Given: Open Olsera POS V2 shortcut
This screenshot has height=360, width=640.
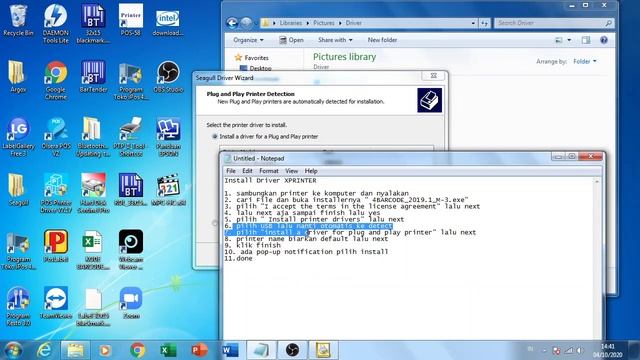Looking at the screenshot, I should click(x=56, y=137).
